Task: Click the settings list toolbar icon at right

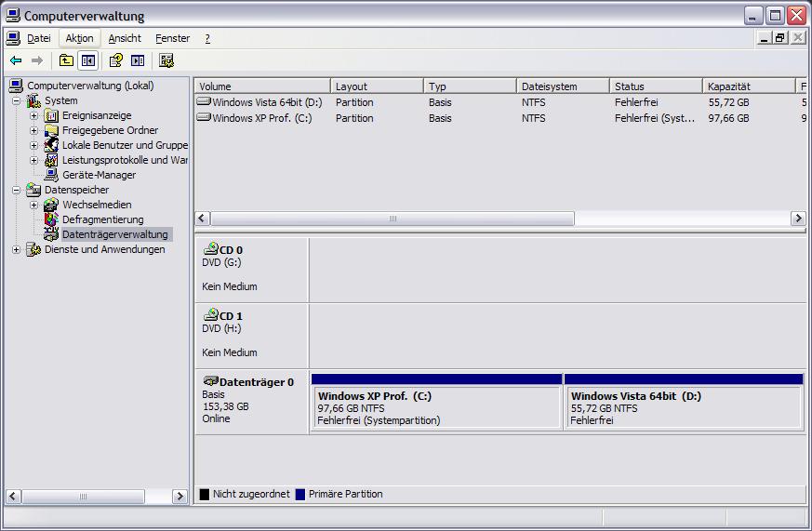Action: coord(166,60)
